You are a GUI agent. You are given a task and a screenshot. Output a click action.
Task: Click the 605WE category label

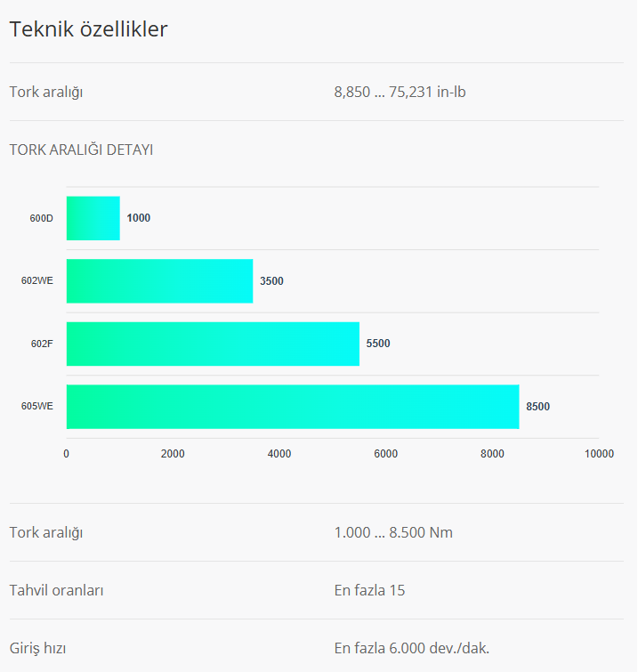pos(37,407)
